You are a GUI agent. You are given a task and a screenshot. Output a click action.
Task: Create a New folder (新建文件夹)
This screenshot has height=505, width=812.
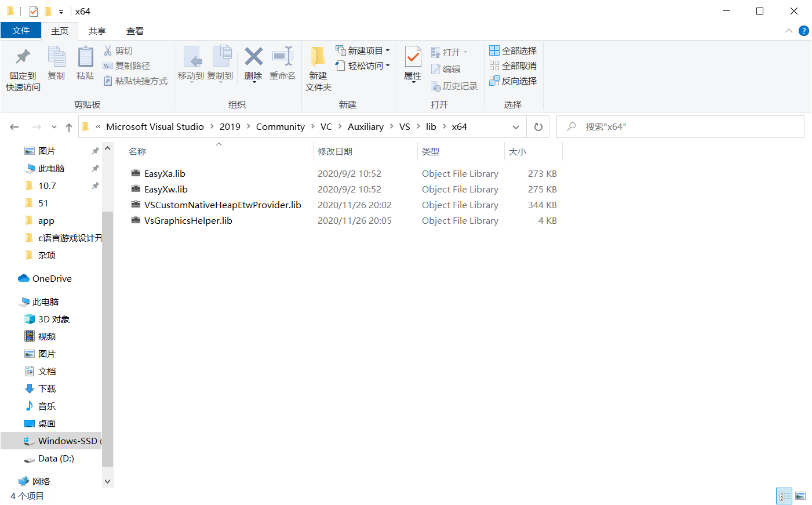pos(318,68)
